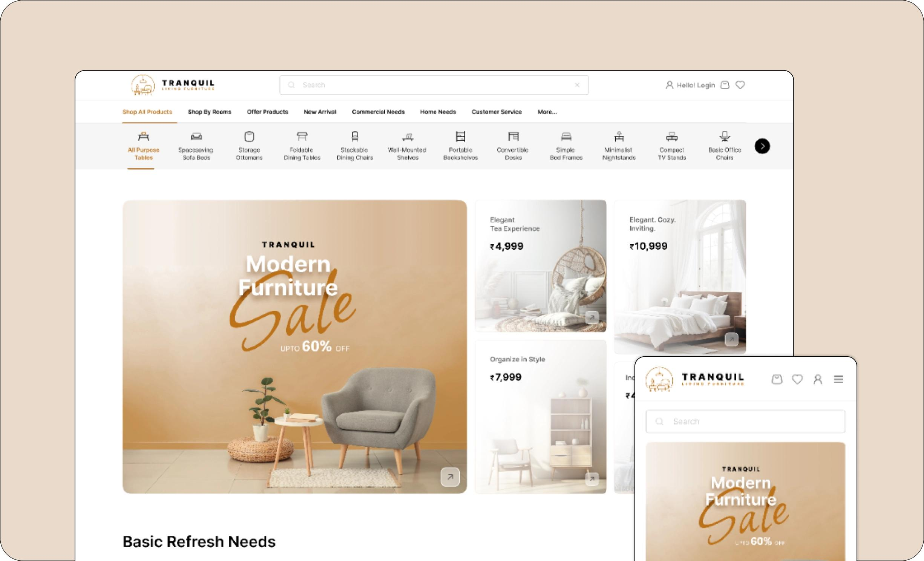The width and height of the screenshot is (924, 561).
Task: Select Commercial Needs in the navigation bar
Action: click(378, 112)
